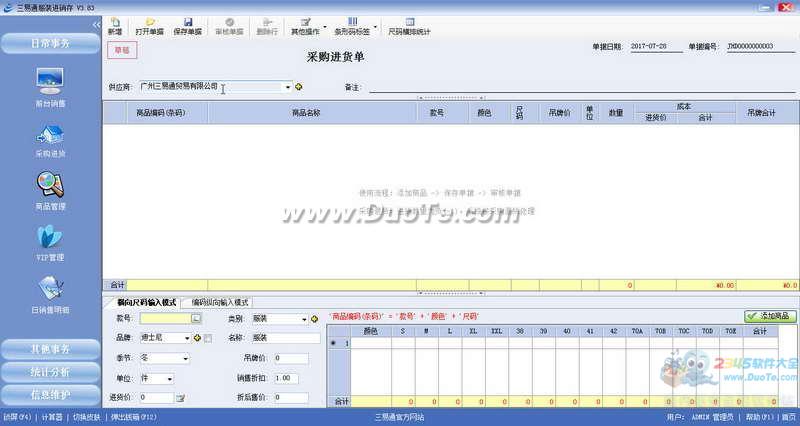Click 打开单据 folder icon in toolbar

point(150,22)
